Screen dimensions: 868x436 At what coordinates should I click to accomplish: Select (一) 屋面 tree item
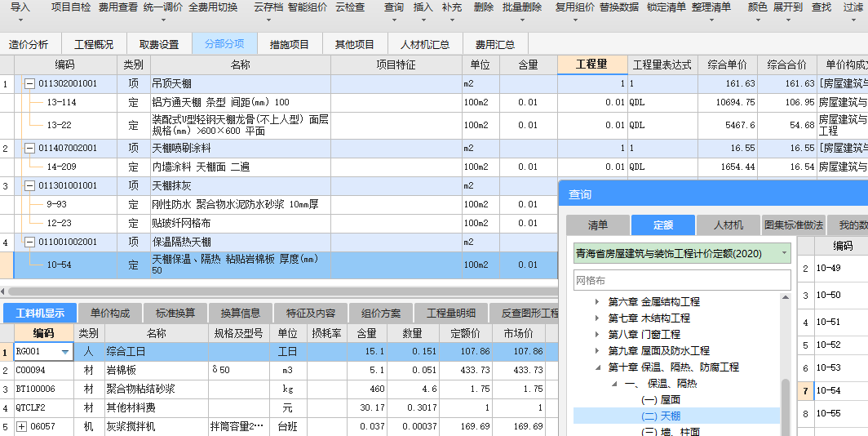pyautogui.click(x=660, y=399)
